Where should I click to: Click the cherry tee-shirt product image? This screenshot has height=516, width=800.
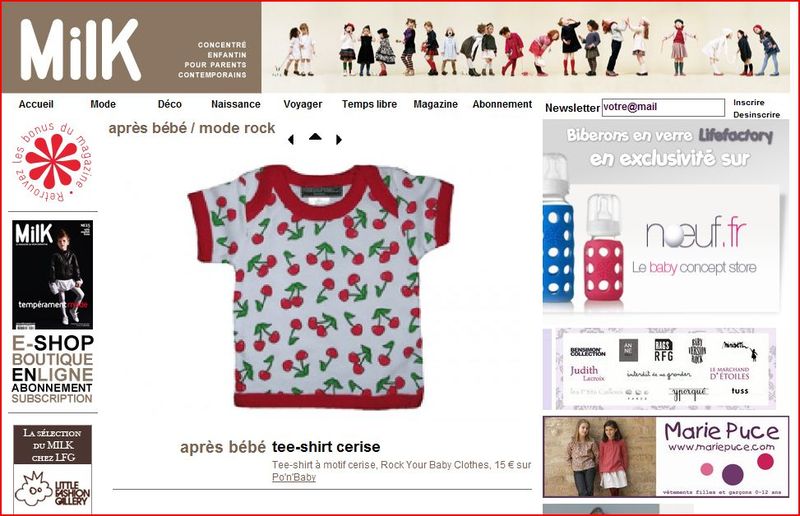tap(320, 286)
